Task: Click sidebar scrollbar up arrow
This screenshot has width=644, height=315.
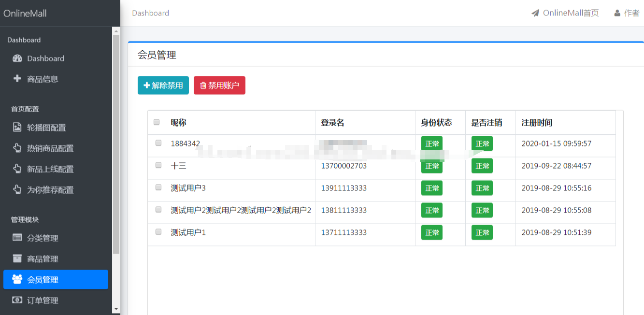Action: [116, 31]
